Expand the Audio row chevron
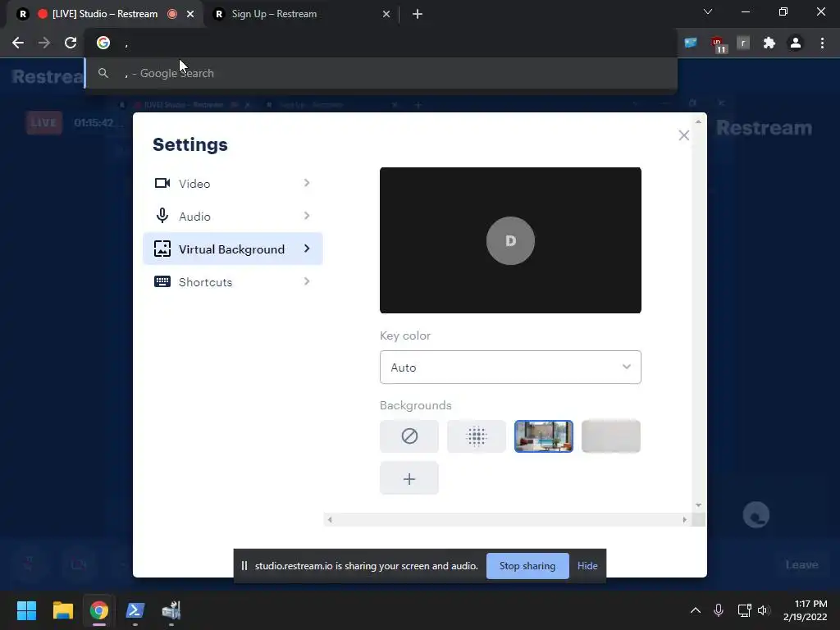The height and width of the screenshot is (630, 840). pyautogui.click(x=307, y=216)
